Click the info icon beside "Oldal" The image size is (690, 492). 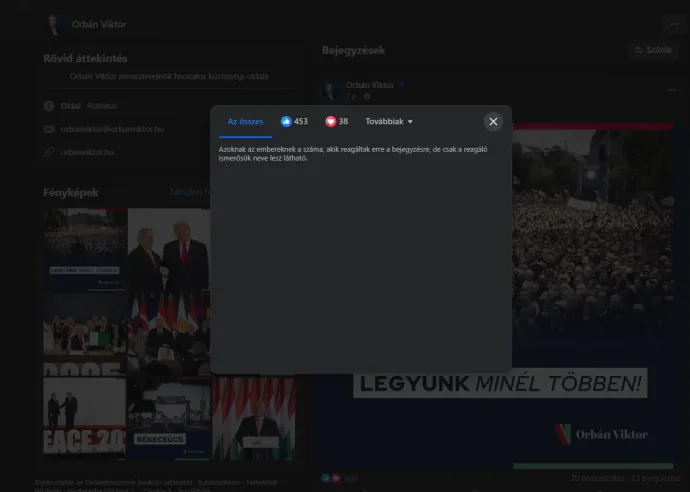[x=50, y=105]
